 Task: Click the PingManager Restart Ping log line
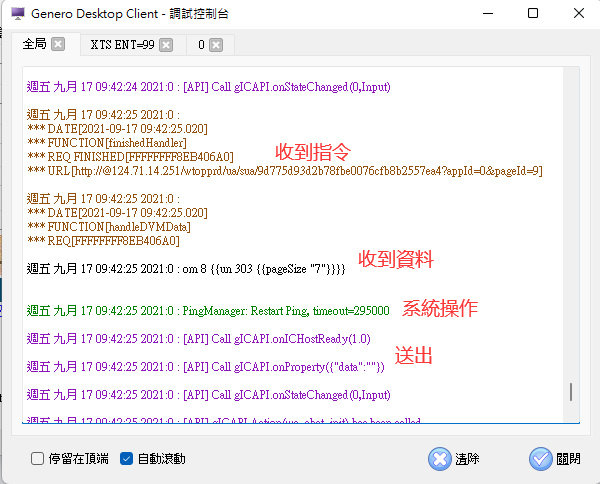coord(208,311)
